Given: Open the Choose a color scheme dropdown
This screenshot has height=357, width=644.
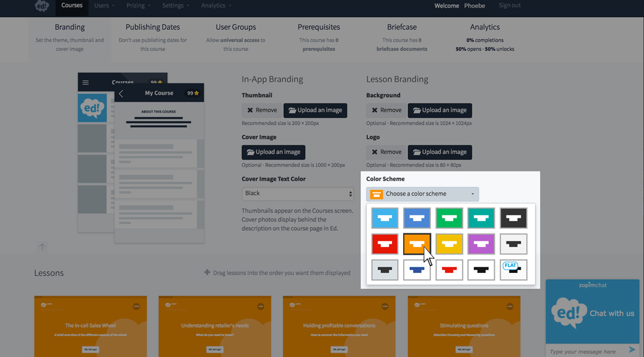Looking at the screenshot, I should coord(422,194).
